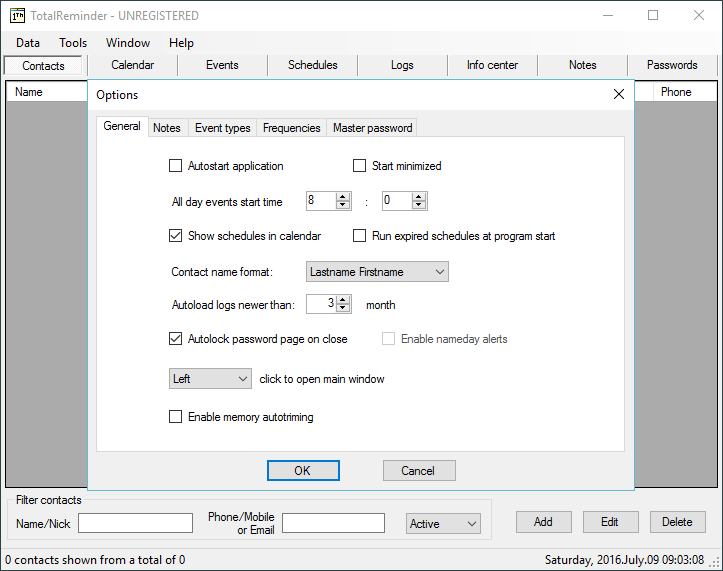This screenshot has height=571, width=723.
Task: Decrease the start time hour value
Action: (x=343, y=205)
